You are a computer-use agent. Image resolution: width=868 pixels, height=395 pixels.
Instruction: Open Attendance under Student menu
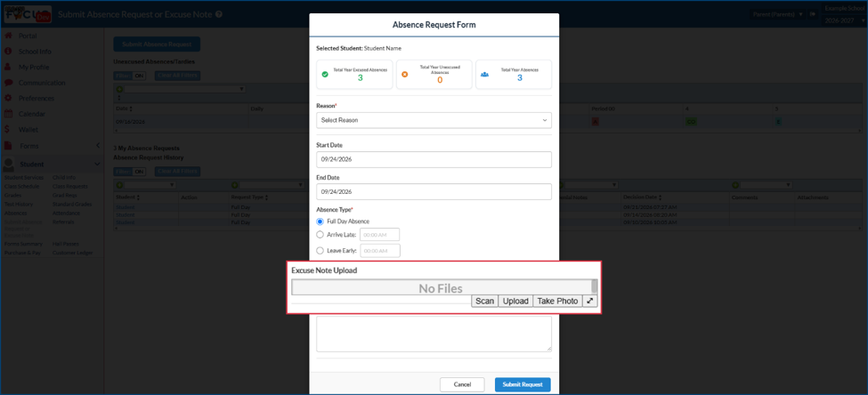[x=67, y=213]
